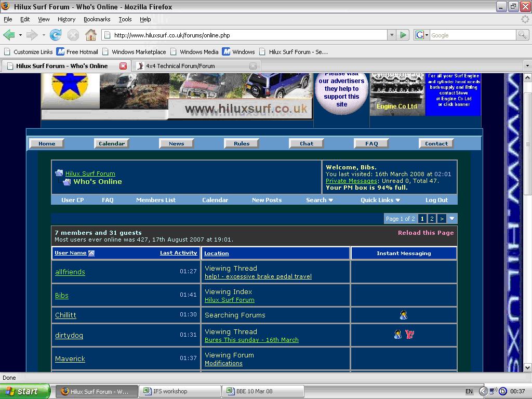Viewport: 532px width, 399px height.
Task: Click the Reload this Page link
Action: pyautogui.click(x=425, y=233)
